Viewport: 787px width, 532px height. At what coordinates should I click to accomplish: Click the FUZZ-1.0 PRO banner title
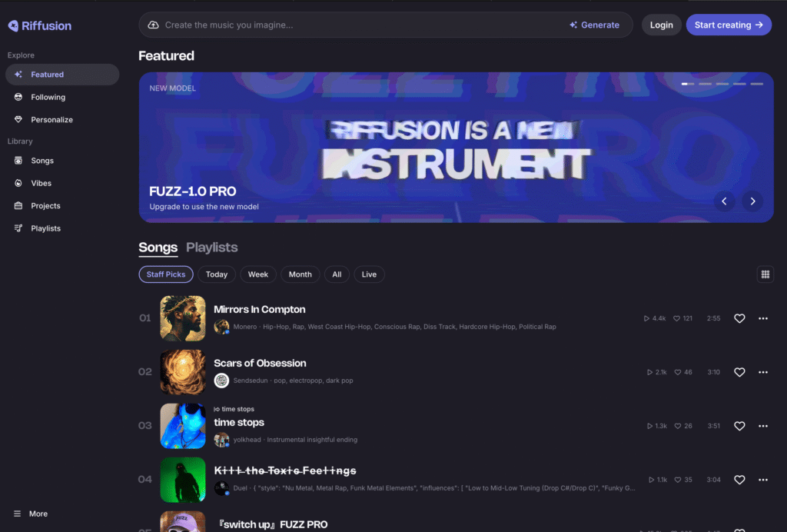(193, 191)
